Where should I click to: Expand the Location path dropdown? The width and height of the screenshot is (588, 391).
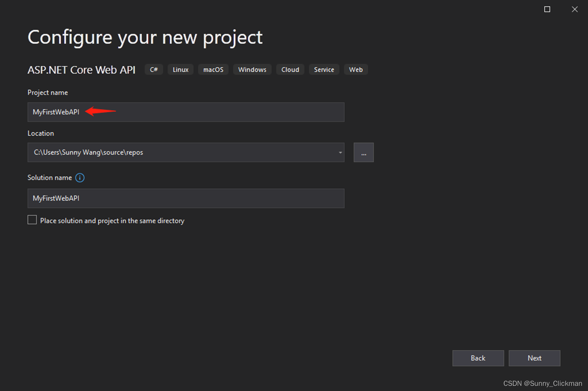(x=340, y=152)
